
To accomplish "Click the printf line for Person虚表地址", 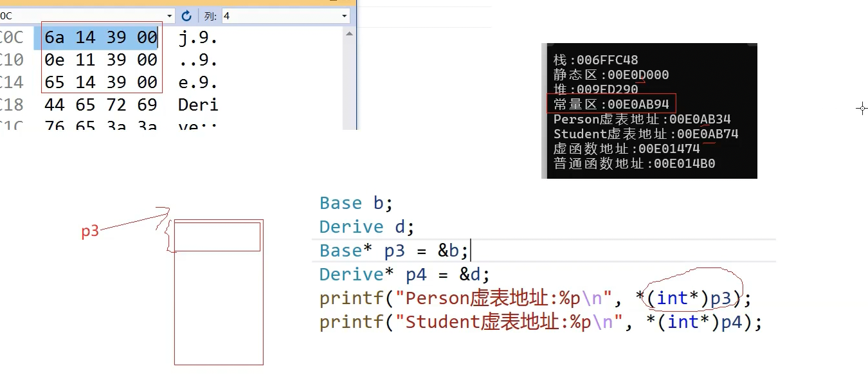I will pos(536,298).
